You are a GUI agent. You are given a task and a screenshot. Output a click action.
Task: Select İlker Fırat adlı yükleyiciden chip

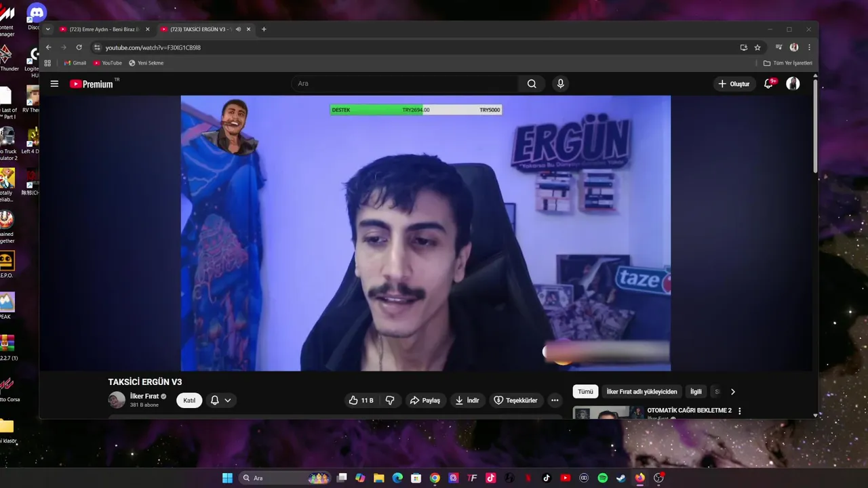point(642,392)
